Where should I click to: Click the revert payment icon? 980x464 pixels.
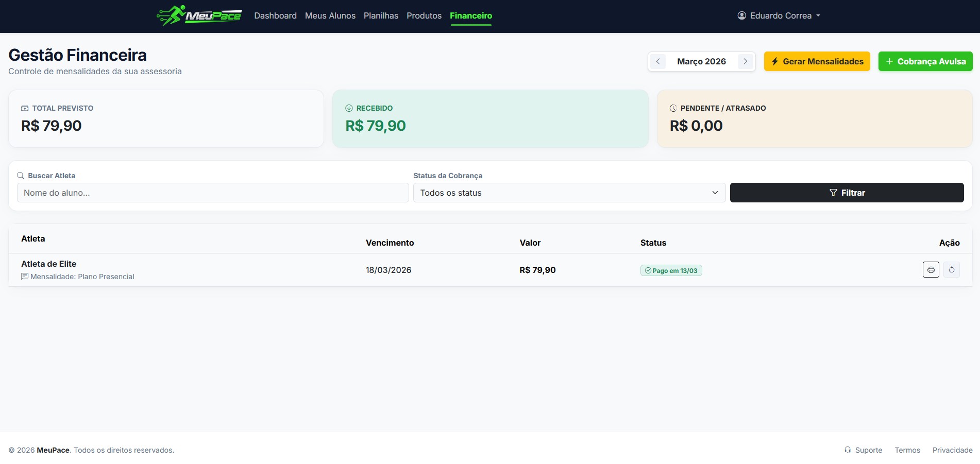click(x=951, y=270)
